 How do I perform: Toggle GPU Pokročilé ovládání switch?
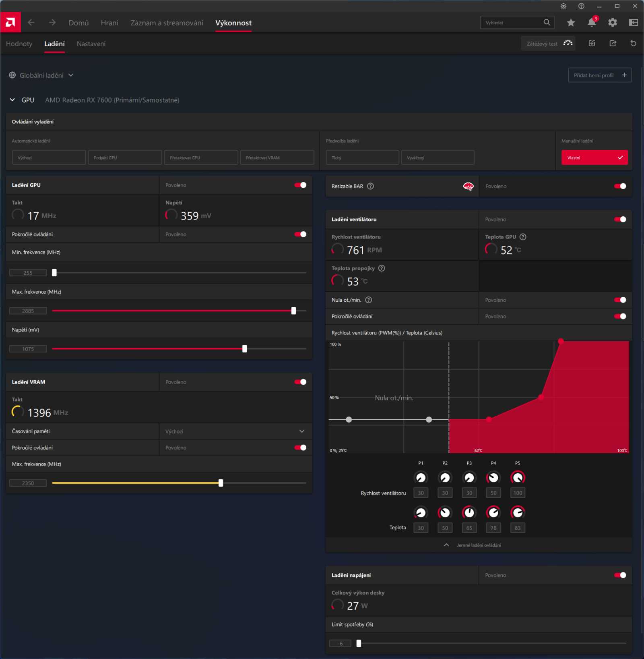point(300,234)
